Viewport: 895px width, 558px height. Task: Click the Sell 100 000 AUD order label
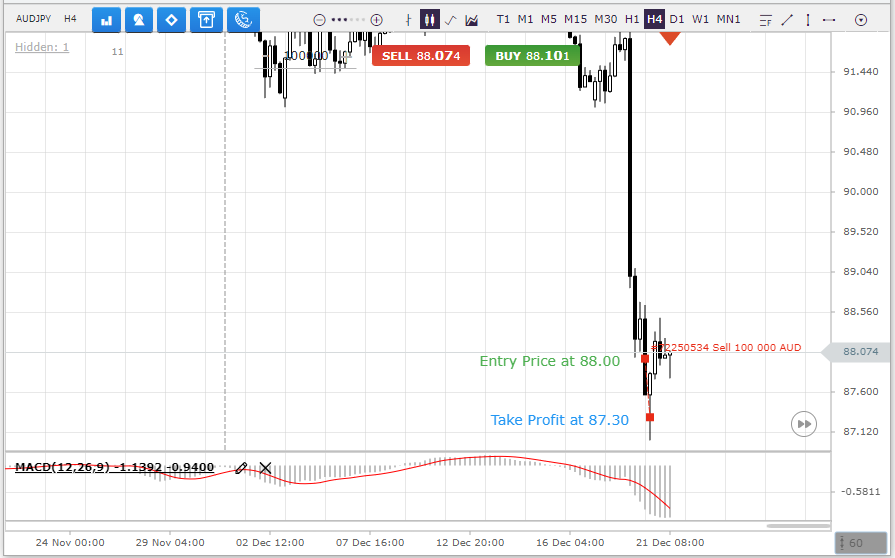(x=727, y=347)
